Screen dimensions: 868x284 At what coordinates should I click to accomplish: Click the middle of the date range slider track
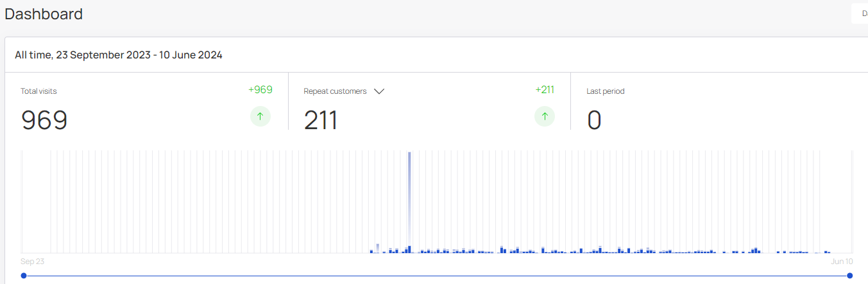tap(436, 276)
